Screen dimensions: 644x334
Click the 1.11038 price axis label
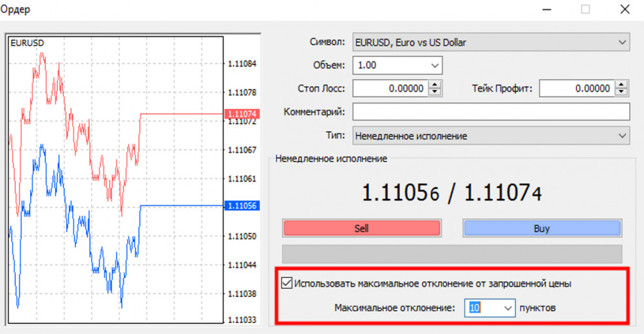(x=242, y=294)
